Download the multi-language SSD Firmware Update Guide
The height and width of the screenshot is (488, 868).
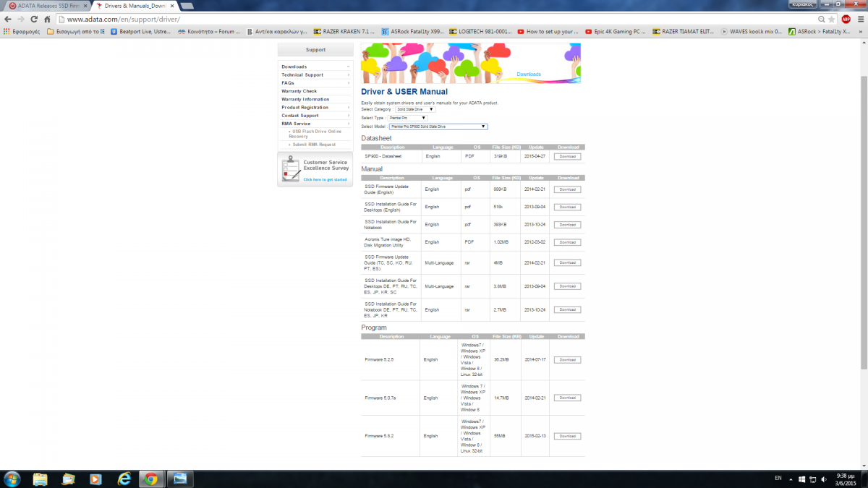coord(567,262)
